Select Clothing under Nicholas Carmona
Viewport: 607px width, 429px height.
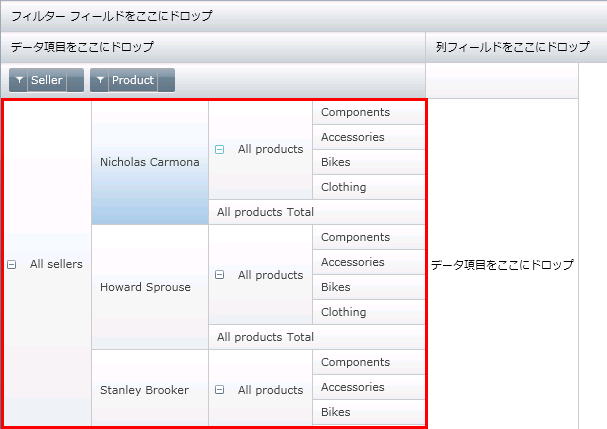[344, 187]
